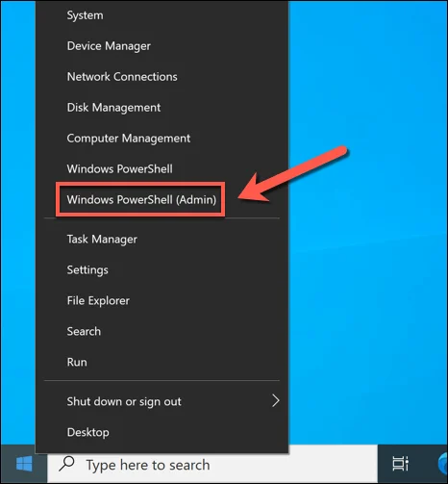Launch Disk Management
Screen dimensions: 448x484
click(x=113, y=108)
